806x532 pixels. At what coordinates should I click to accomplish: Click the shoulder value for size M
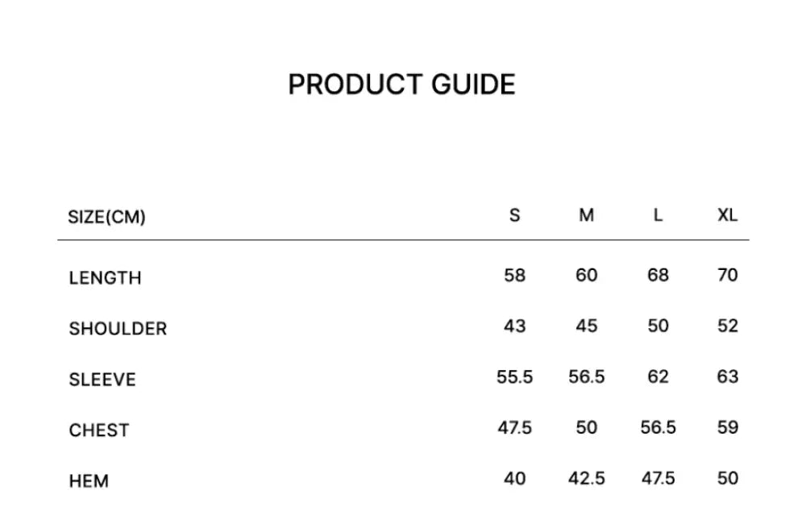[x=587, y=326]
